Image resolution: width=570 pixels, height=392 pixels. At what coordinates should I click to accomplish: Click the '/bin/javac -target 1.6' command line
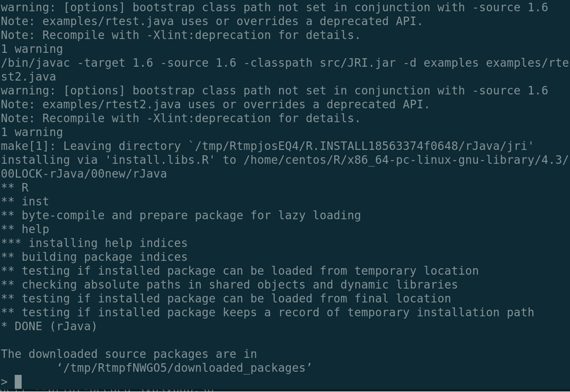pyautogui.click(x=284, y=63)
